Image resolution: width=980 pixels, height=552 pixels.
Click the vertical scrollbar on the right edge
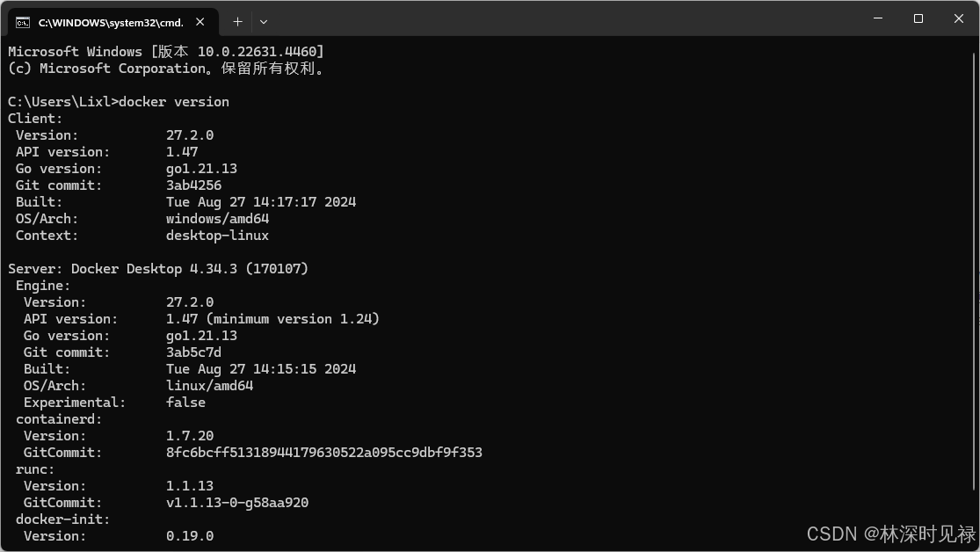pyautogui.click(x=975, y=272)
